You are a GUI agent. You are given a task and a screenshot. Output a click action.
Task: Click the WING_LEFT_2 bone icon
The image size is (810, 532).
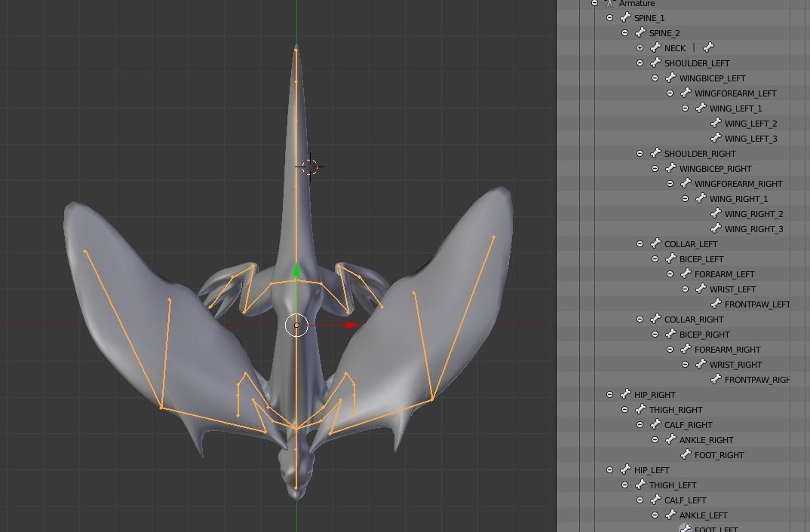(716, 123)
